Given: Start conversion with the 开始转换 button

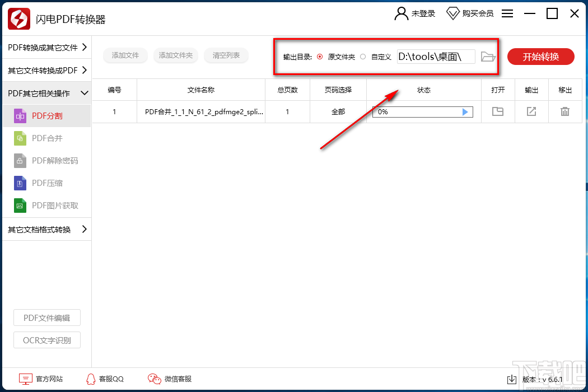Looking at the screenshot, I should click(540, 56).
